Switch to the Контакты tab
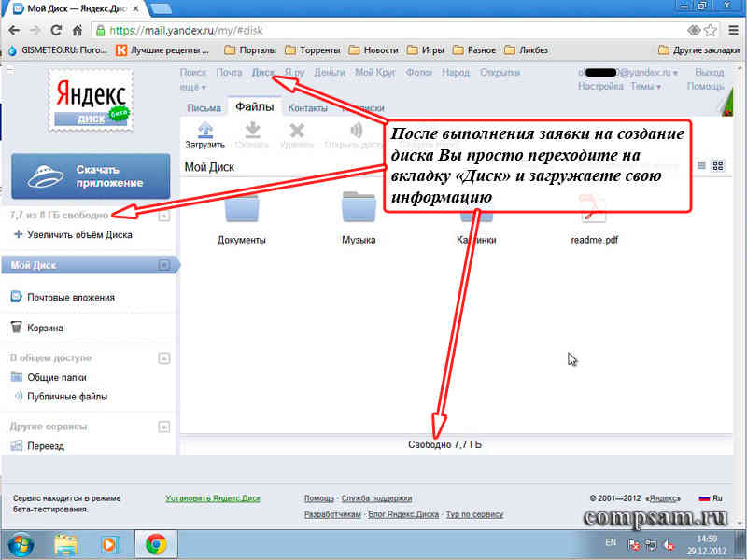Image resolution: width=747 pixels, height=560 pixels. click(x=308, y=108)
